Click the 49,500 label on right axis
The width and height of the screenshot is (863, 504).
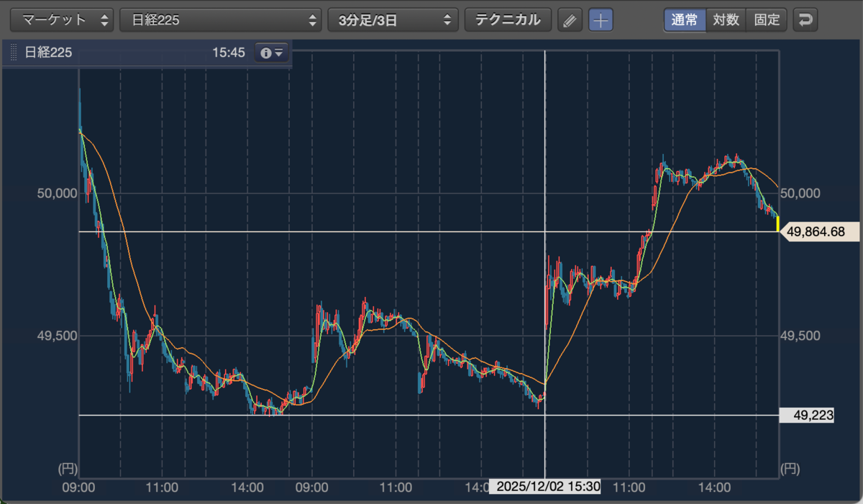click(801, 335)
